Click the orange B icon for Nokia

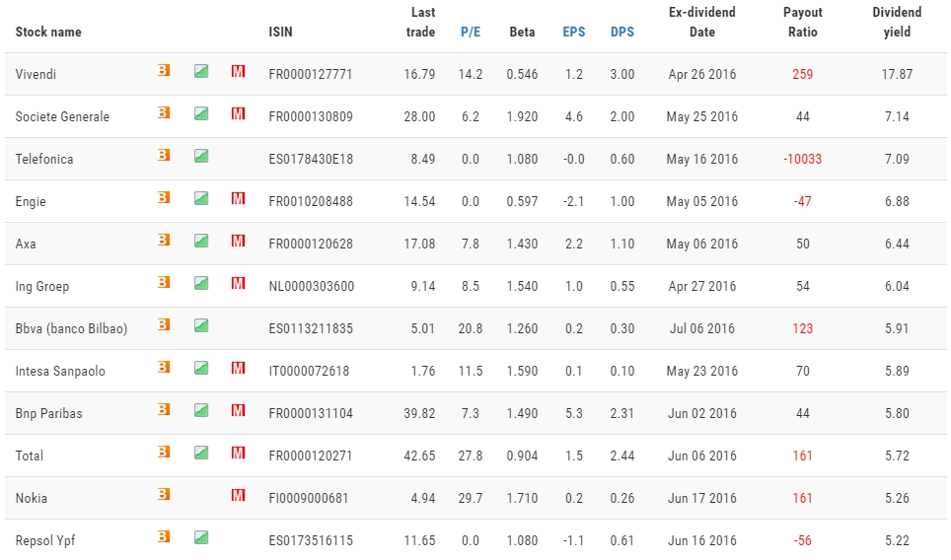point(164,495)
